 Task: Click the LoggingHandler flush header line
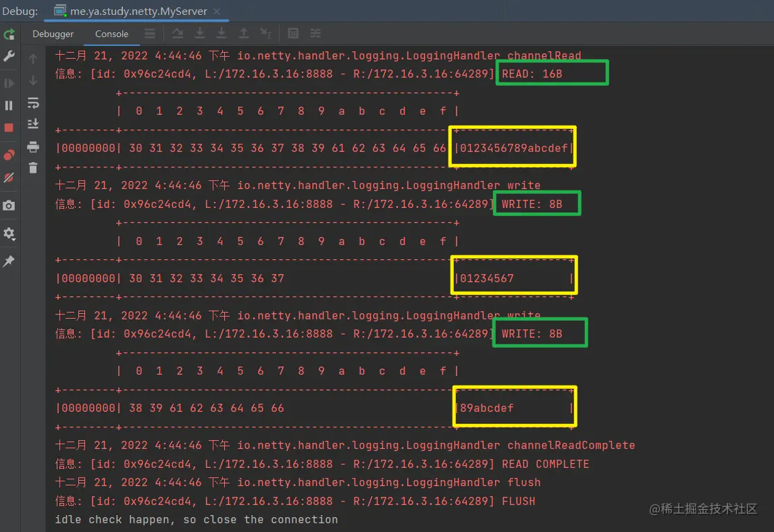click(x=298, y=483)
